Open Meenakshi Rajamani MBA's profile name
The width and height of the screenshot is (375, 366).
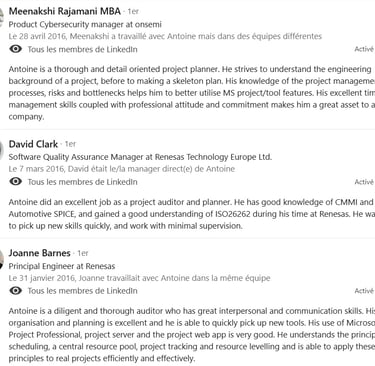tap(65, 11)
